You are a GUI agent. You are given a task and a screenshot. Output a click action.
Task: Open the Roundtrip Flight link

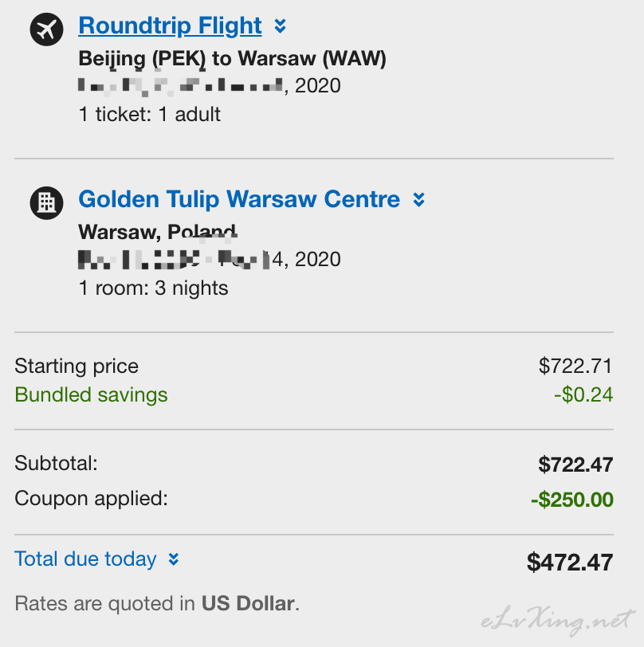(x=170, y=26)
